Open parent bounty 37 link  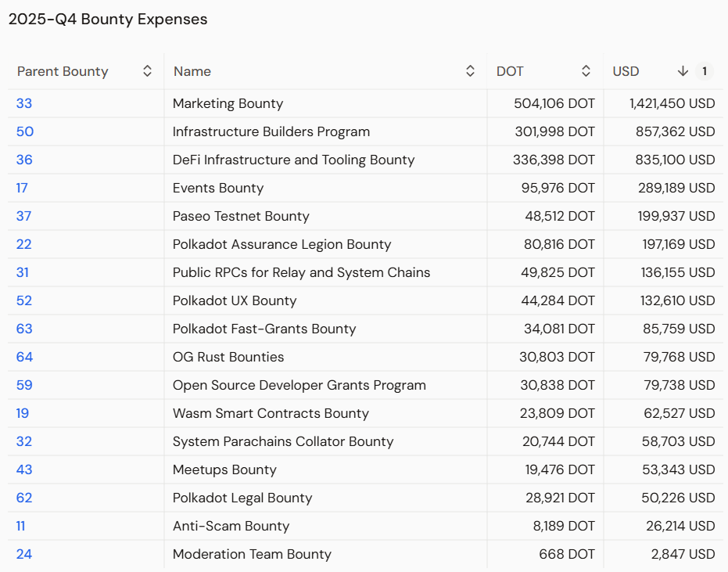pos(24,216)
